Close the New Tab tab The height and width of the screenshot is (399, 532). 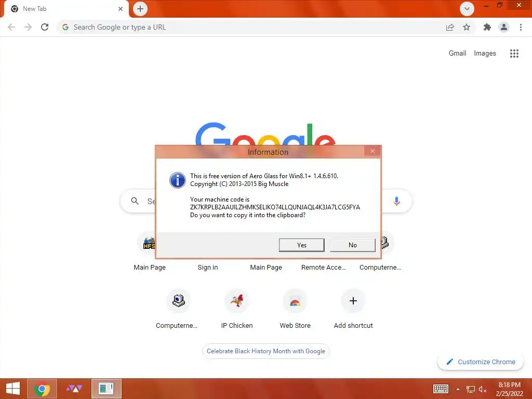click(x=121, y=9)
